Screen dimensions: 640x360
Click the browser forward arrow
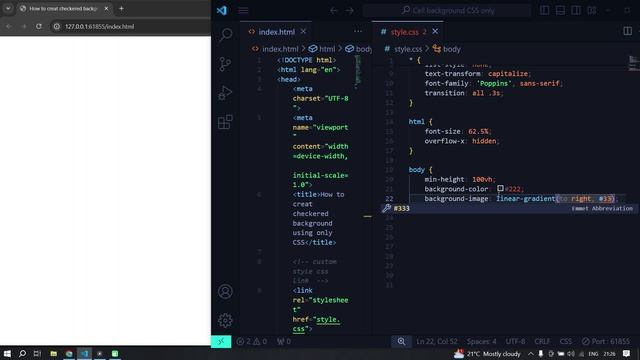(x=24, y=26)
